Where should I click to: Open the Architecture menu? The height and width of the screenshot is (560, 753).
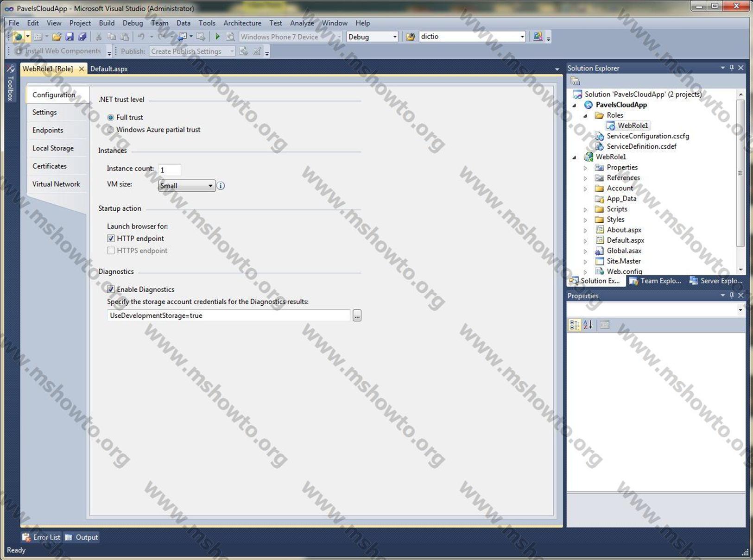(x=242, y=23)
